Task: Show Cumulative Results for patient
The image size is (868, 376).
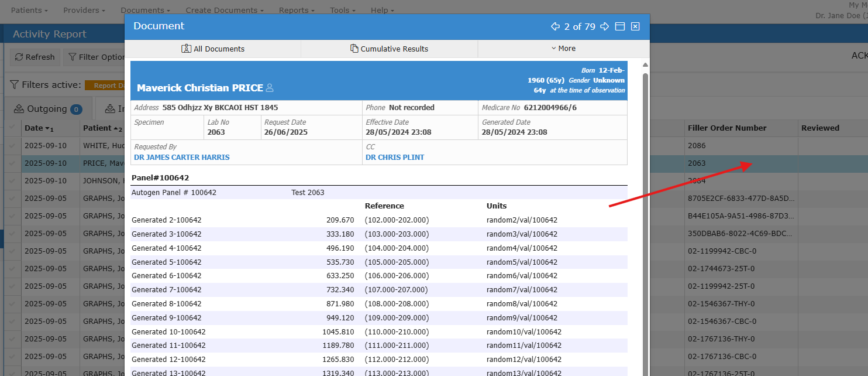Action: 389,49
